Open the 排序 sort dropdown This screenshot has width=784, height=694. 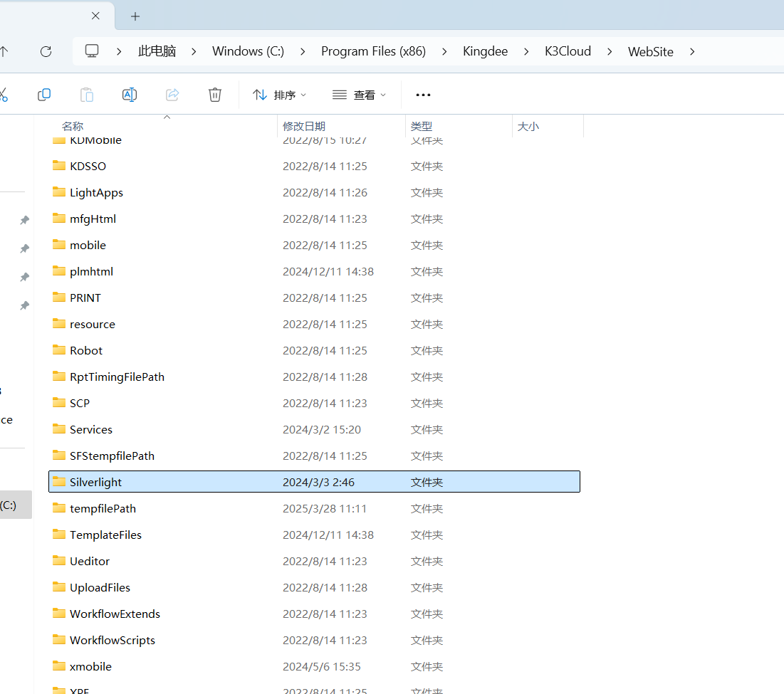[x=280, y=95]
